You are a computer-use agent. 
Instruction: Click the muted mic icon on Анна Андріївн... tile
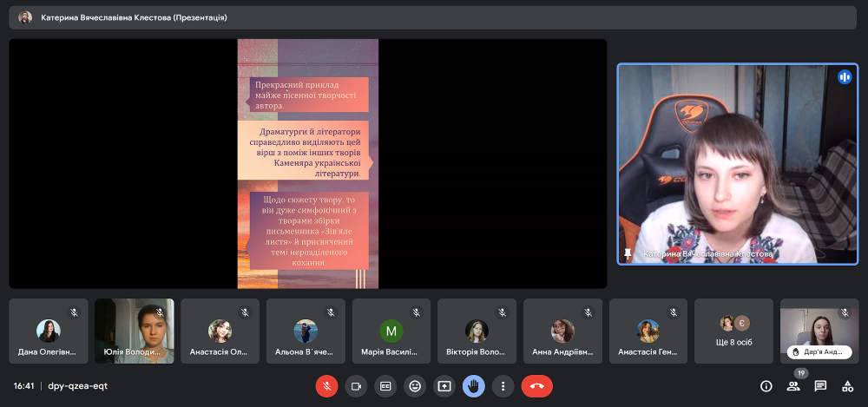pos(589,313)
